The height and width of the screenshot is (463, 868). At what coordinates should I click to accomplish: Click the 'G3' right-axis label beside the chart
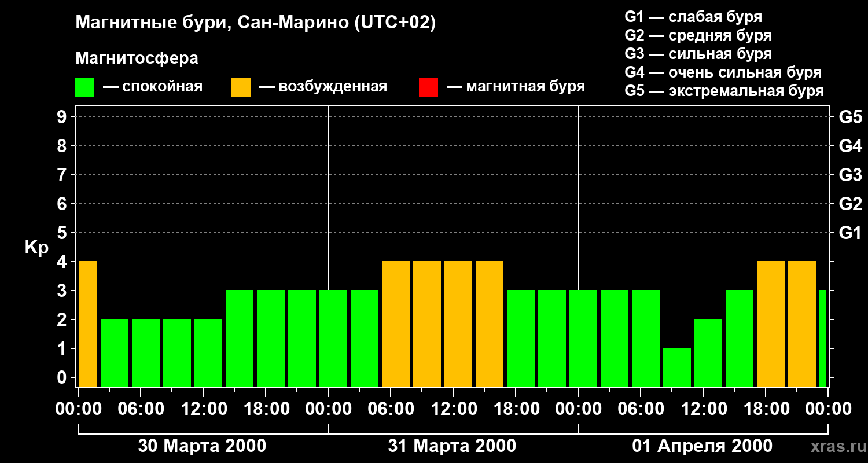(850, 175)
